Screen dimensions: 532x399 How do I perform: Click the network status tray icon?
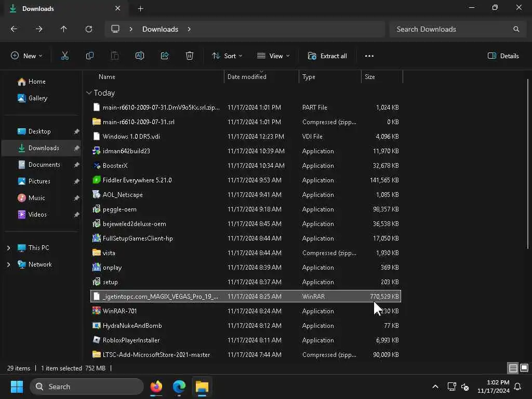click(x=451, y=387)
